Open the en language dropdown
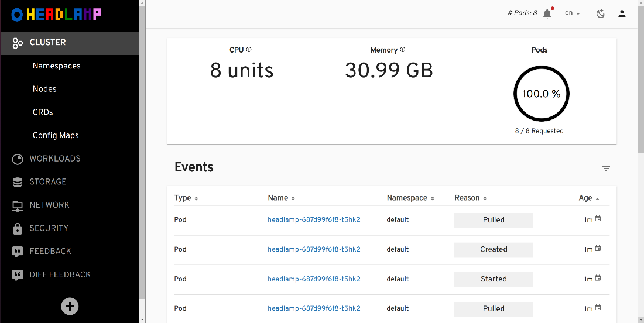The image size is (644, 323). tap(574, 13)
